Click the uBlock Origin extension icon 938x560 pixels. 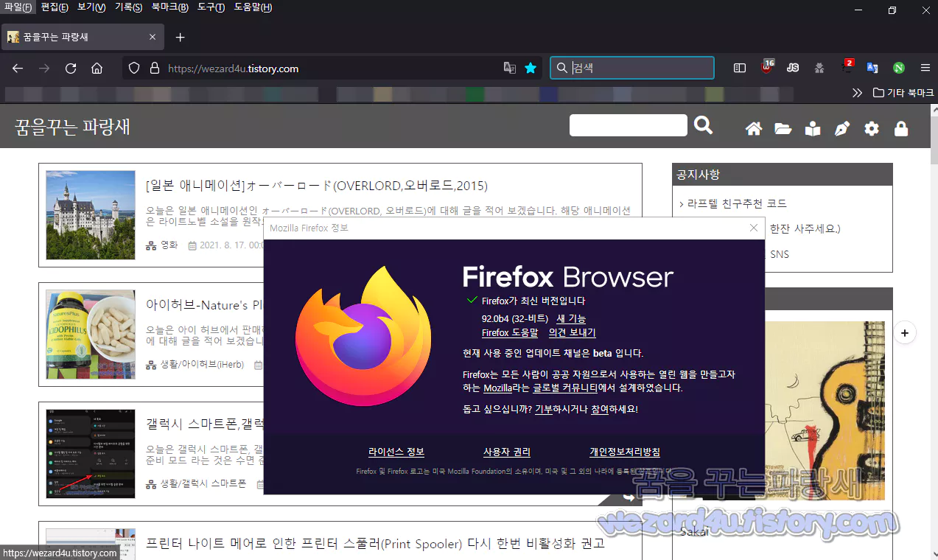pos(766,68)
